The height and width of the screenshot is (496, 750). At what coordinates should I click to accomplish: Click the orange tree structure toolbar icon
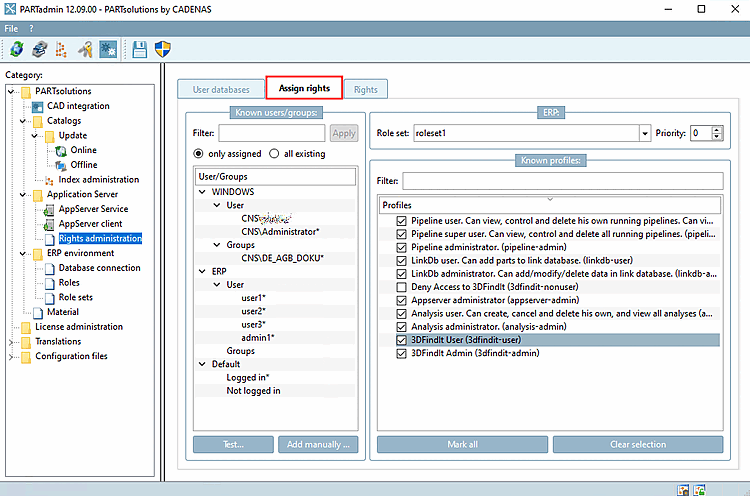point(61,49)
